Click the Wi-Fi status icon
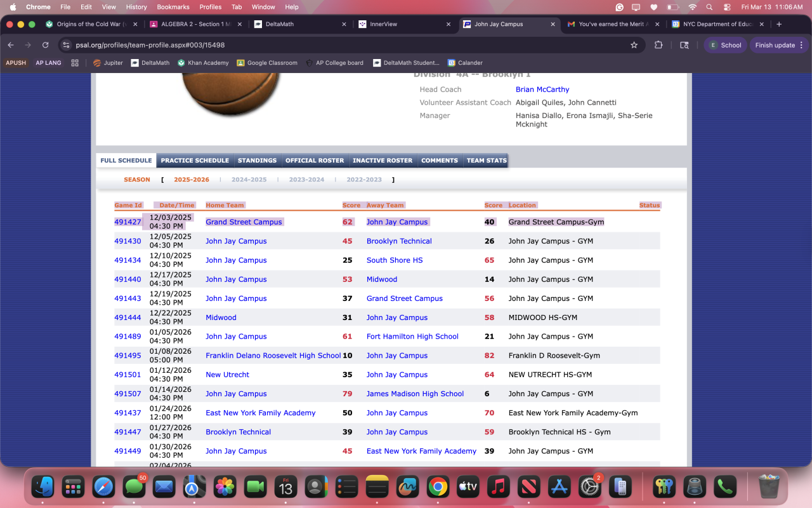The image size is (812, 508). [692, 7]
